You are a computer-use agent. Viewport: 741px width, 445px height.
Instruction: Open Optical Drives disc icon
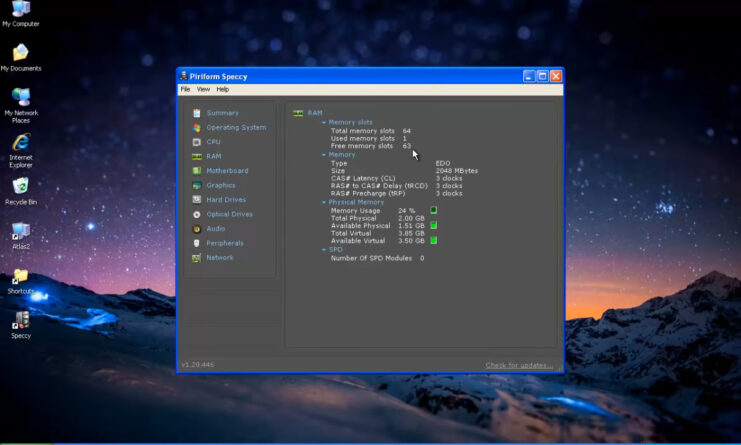[x=197, y=214]
